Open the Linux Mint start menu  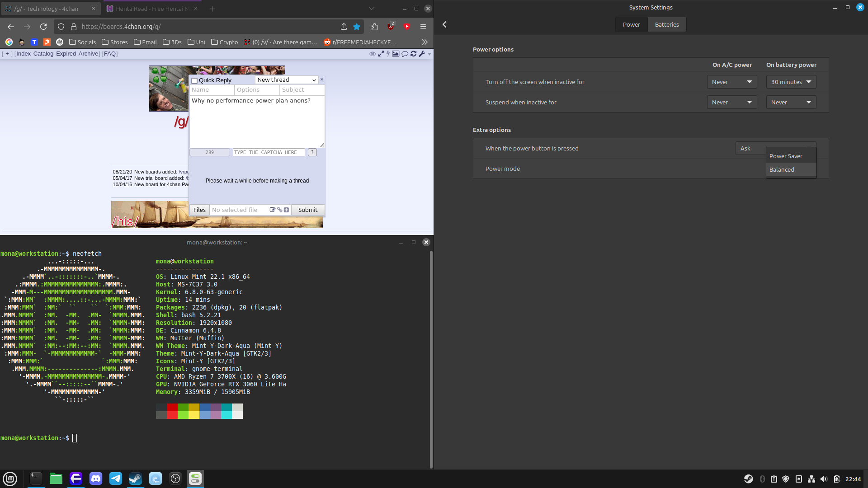coord(10,479)
